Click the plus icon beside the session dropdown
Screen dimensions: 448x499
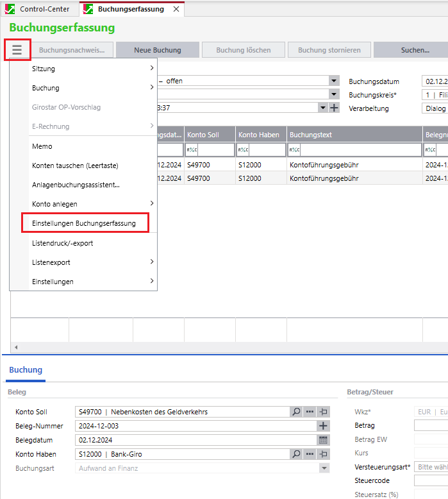334,108
